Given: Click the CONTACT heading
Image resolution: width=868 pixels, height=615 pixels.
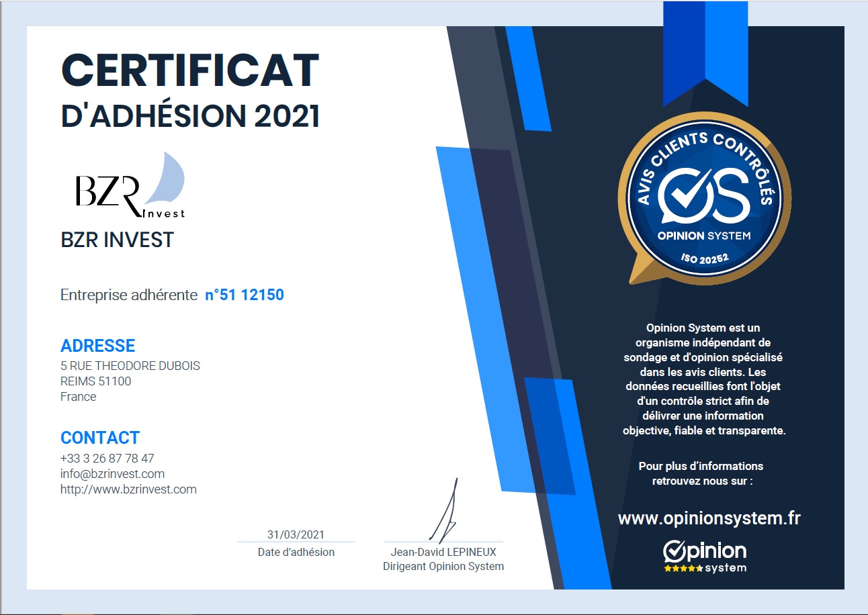Looking at the screenshot, I should tap(100, 438).
